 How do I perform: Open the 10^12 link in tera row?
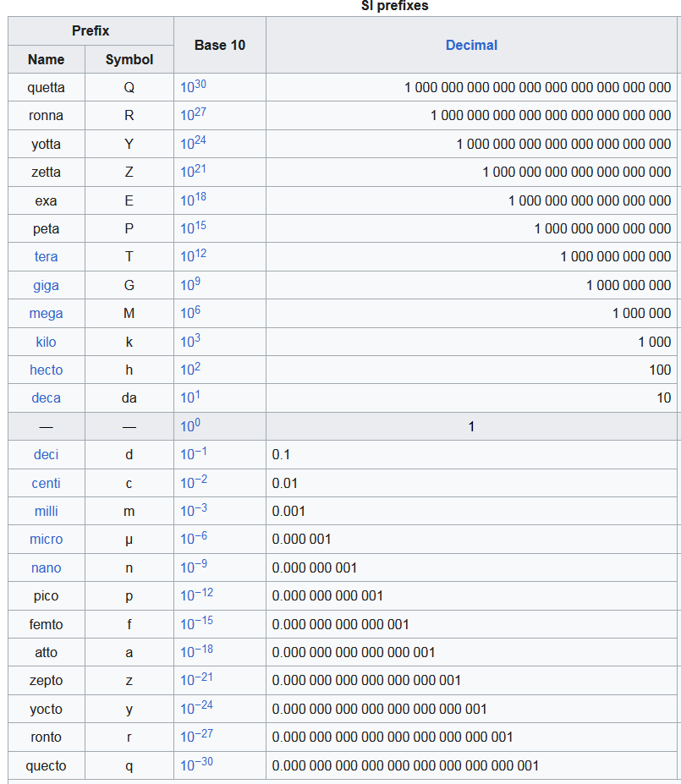click(x=193, y=255)
